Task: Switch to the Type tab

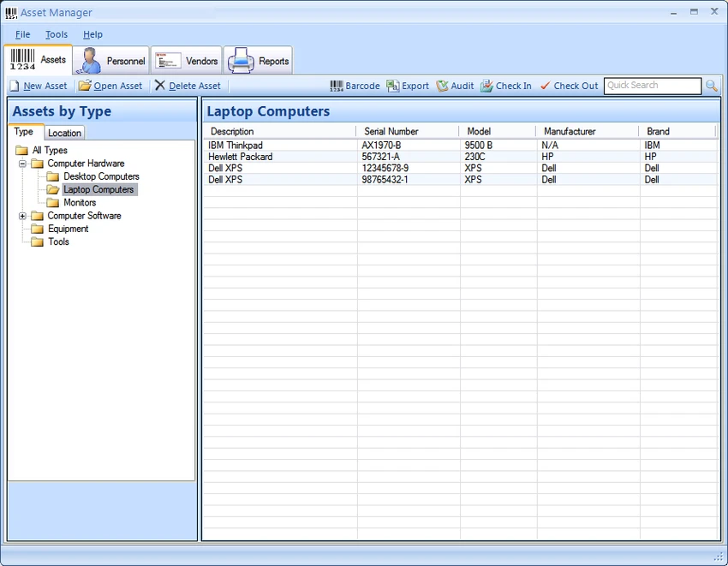Action: (24, 131)
